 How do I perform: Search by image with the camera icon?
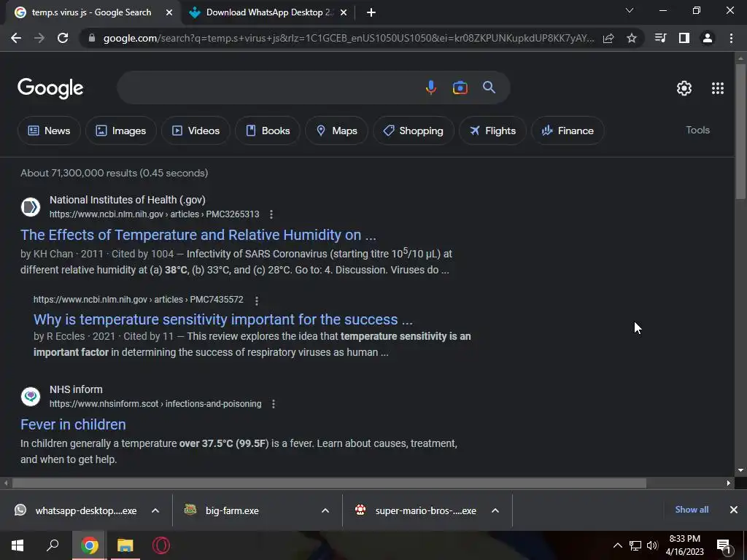tap(460, 87)
